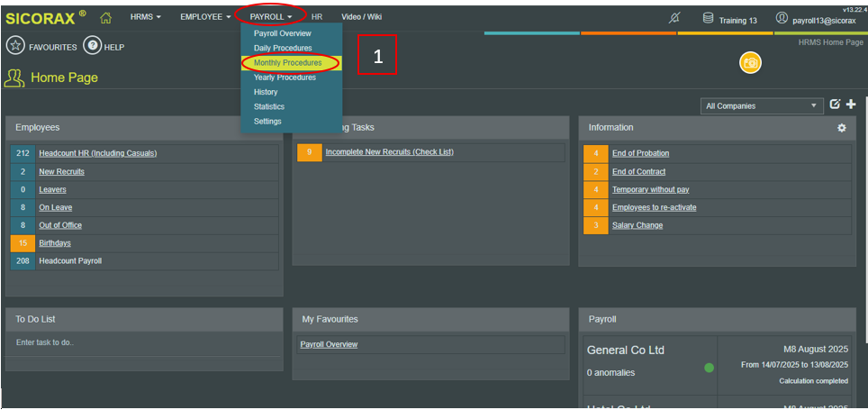
Task: Open Favourites via the star icon
Action: 15,46
